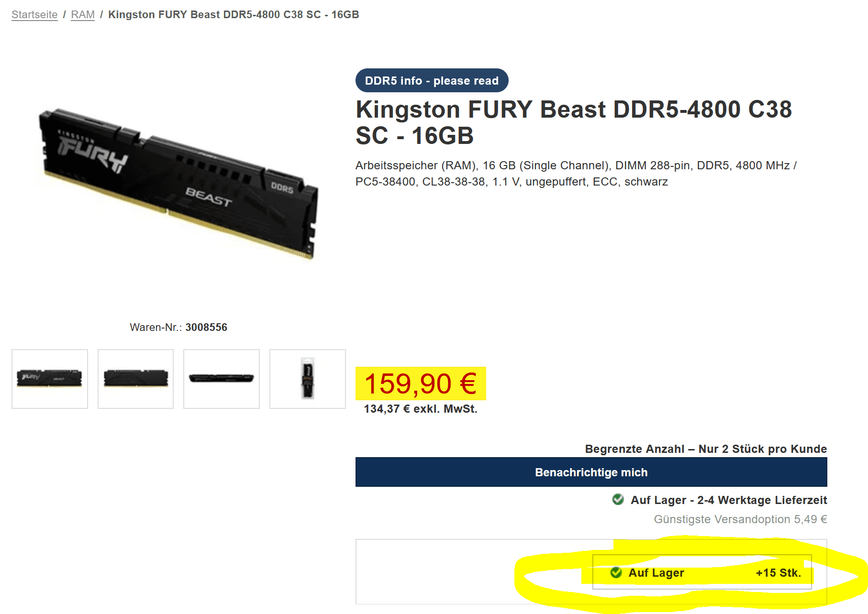Click the Auf Lager +15 Stk. stock row
This screenshot has height=614, width=868.
(x=702, y=572)
